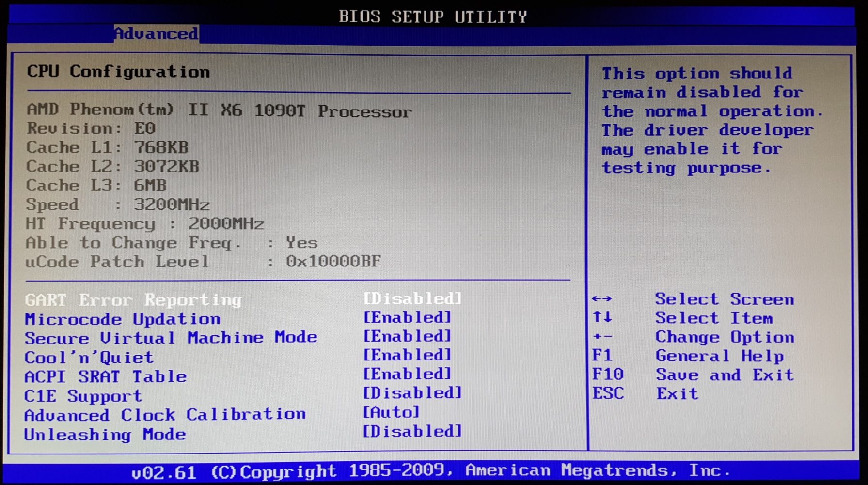The width and height of the screenshot is (868, 485).
Task: Select Secure Virtual Machine Mode option
Action: [171, 337]
